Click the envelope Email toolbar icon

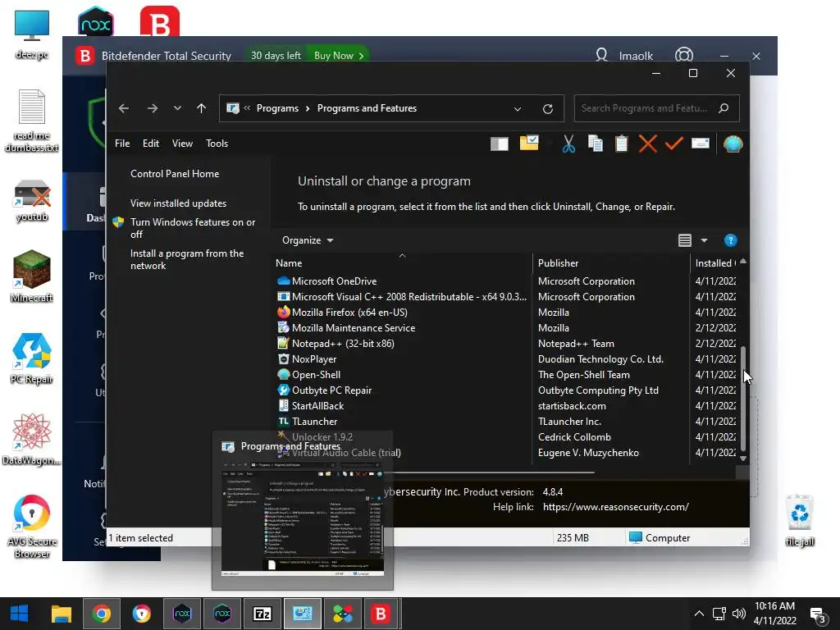click(701, 143)
